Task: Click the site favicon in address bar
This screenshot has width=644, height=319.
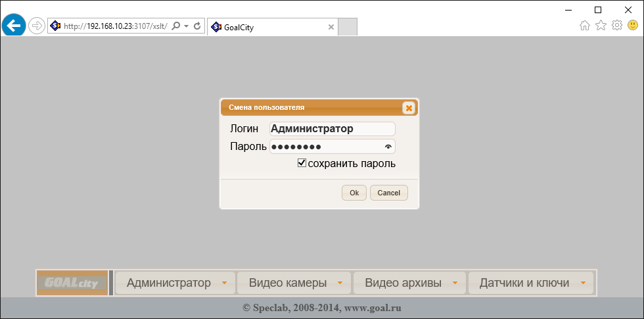Action: 55,26
